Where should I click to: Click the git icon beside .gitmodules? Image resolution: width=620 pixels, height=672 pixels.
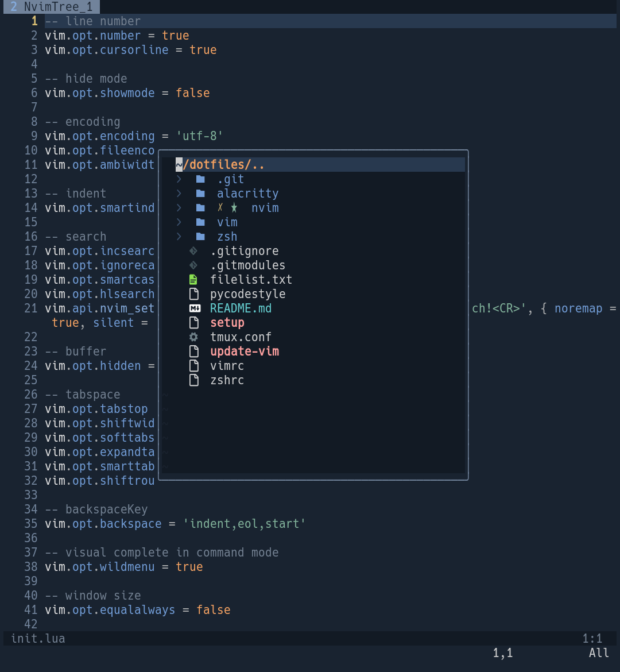pos(193,265)
